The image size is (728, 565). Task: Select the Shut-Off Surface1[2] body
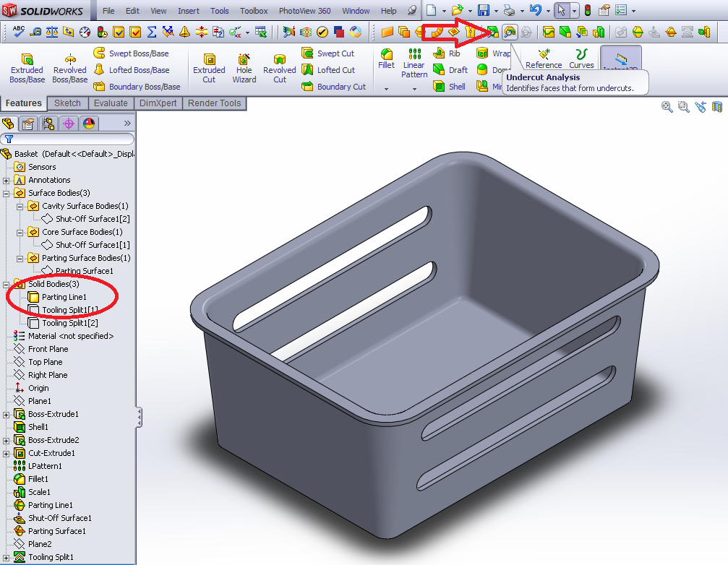[x=85, y=219]
